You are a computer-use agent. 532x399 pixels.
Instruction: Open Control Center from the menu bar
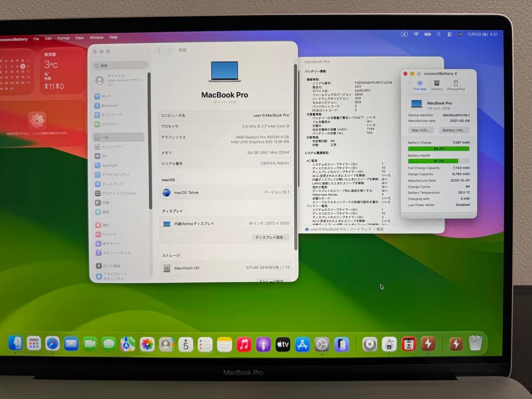coord(449,34)
